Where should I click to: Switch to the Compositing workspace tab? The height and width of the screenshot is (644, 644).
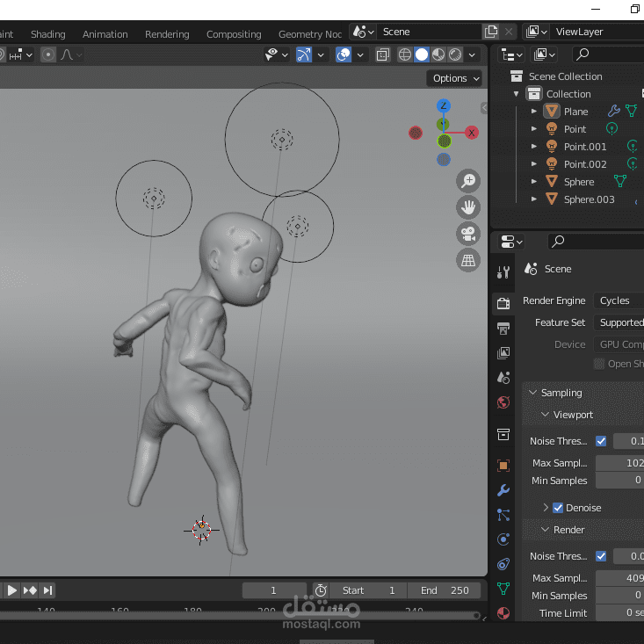tap(234, 34)
